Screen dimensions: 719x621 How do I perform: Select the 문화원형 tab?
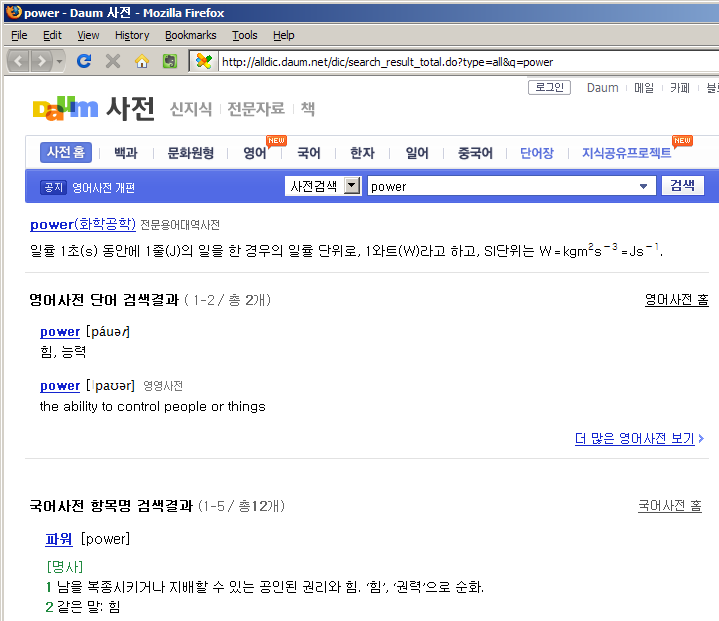pyautogui.click(x=190, y=153)
